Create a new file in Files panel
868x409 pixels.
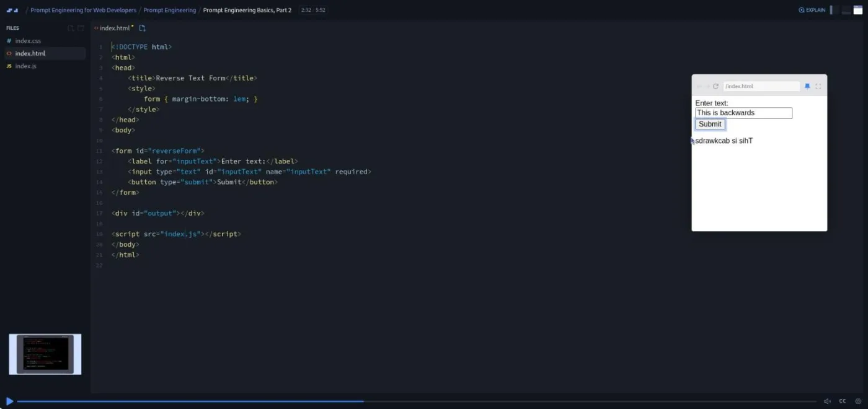[x=71, y=28]
